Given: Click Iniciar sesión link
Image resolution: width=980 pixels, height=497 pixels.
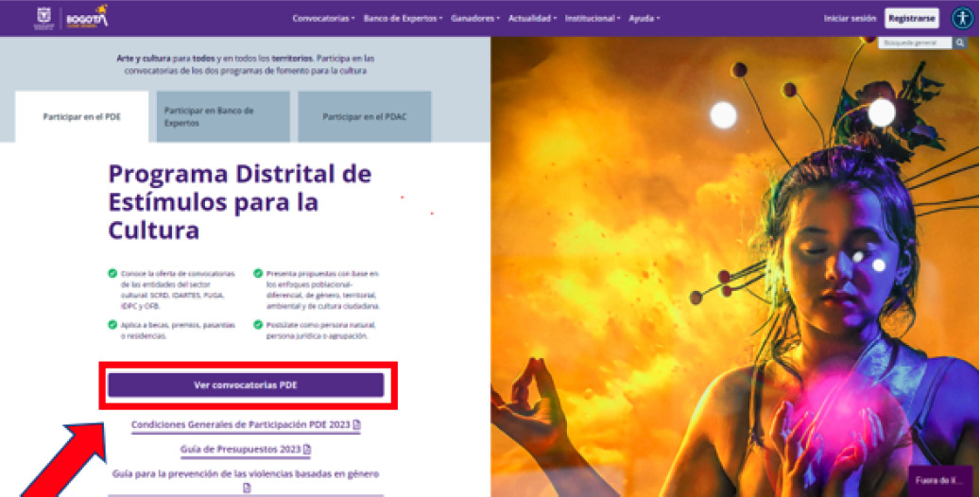Looking at the screenshot, I should [x=850, y=18].
